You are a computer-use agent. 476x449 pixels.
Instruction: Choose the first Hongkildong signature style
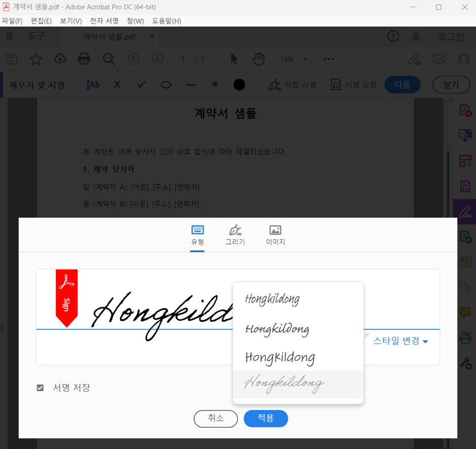click(298, 299)
